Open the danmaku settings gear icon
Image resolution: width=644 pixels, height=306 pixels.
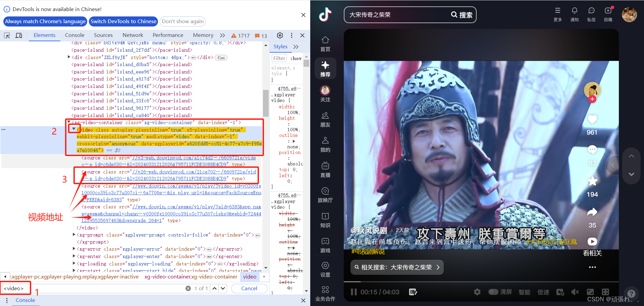[x=477, y=292]
